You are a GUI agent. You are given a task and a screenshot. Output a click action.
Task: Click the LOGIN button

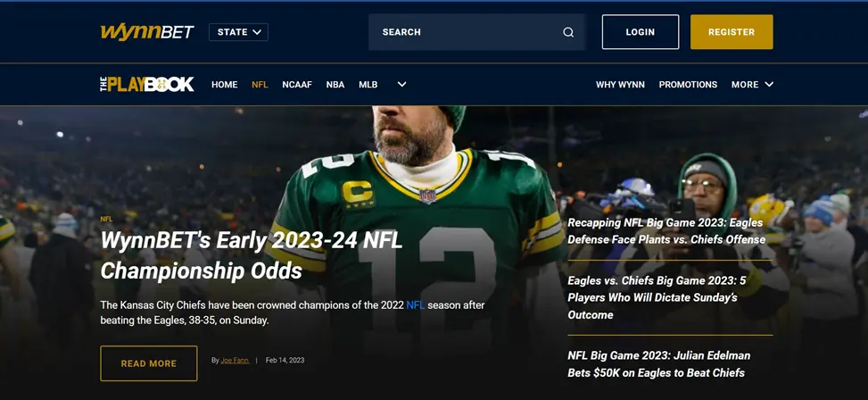pos(641,32)
